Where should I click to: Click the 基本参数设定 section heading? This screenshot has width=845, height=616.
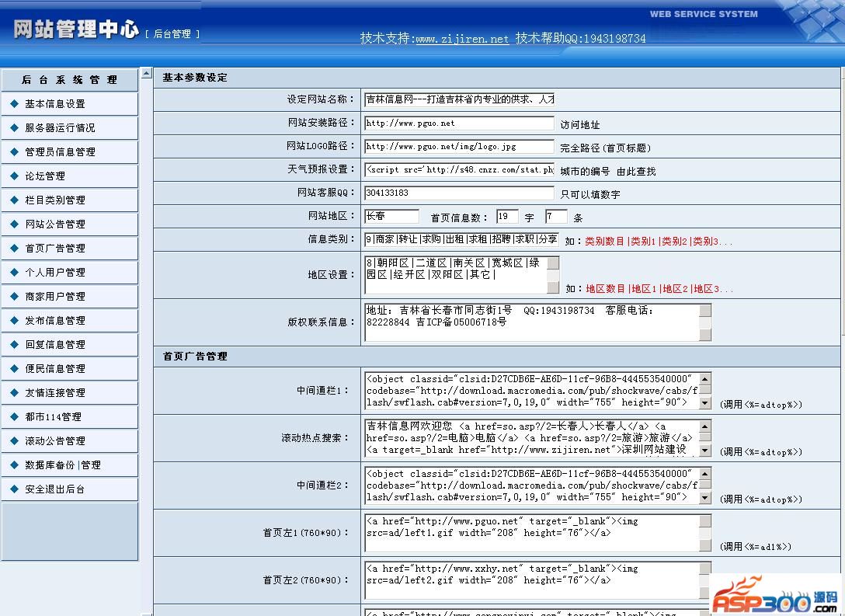click(x=195, y=78)
